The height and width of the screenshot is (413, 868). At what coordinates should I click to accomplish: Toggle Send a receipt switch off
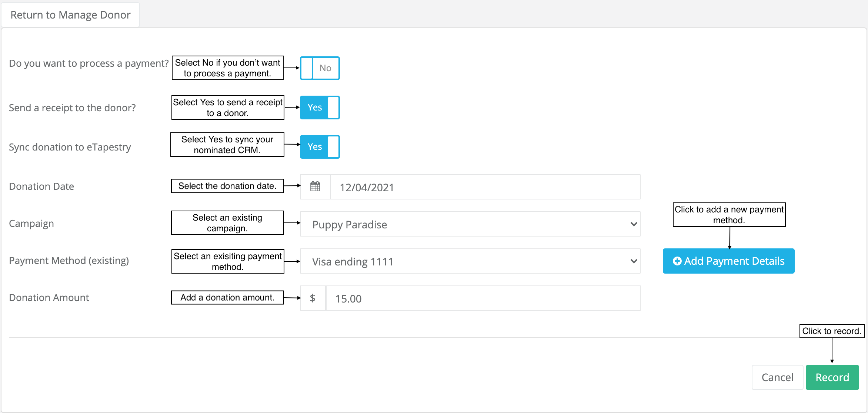pos(320,108)
